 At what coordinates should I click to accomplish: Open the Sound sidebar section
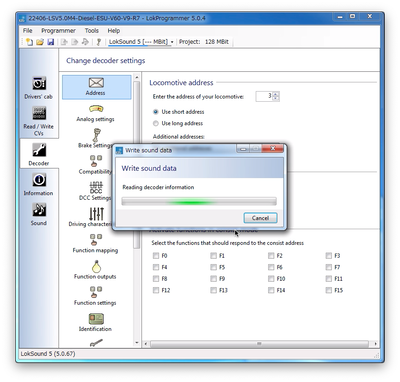(x=39, y=214)
